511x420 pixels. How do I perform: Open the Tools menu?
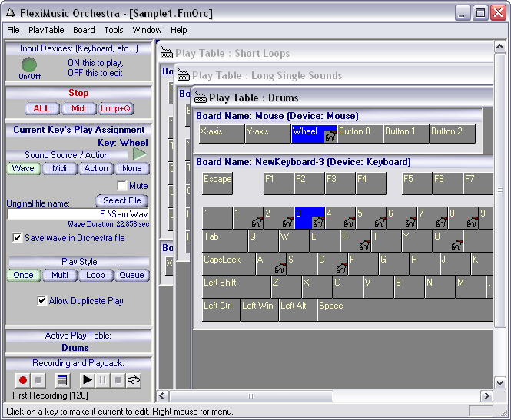tap(114, 30)
